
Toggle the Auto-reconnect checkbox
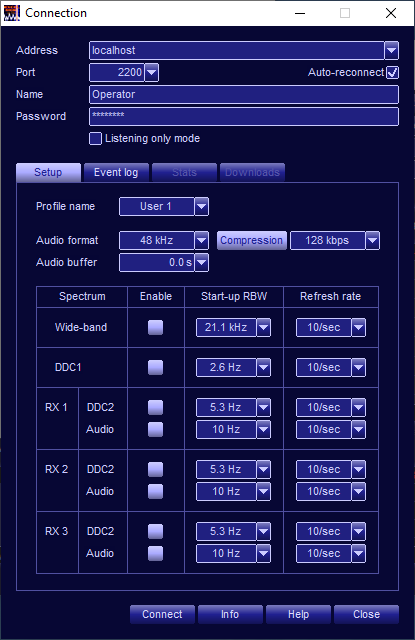click(x=393, y=73)
